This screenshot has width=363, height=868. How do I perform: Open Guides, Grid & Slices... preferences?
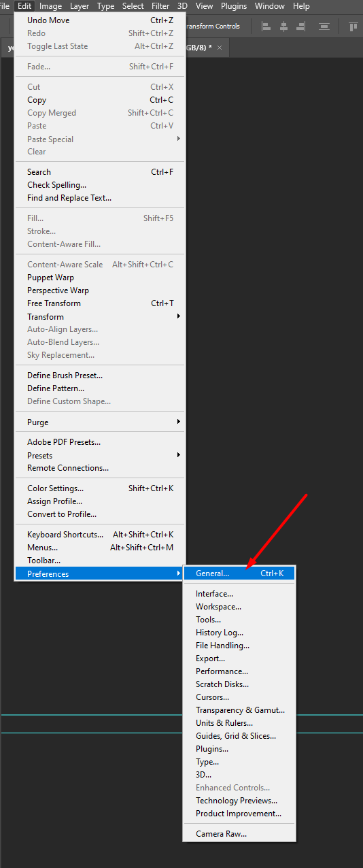pyautogui.click(x=239, y=736)
